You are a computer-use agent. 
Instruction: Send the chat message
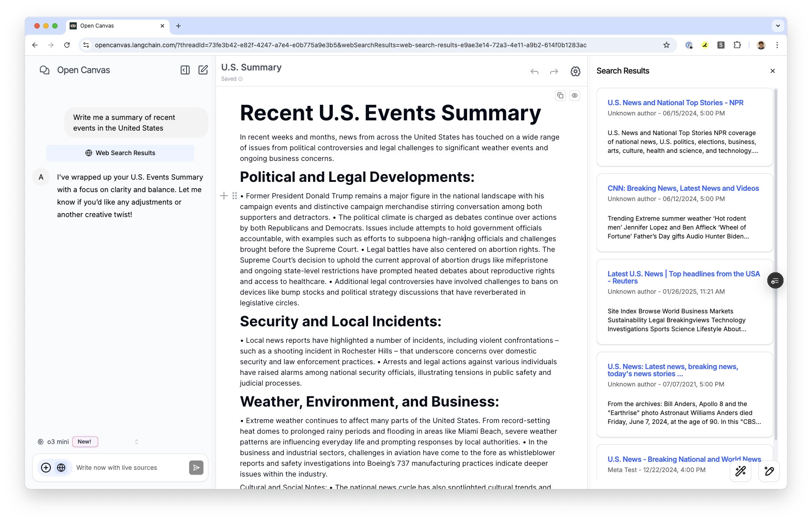tap(196, 468)
